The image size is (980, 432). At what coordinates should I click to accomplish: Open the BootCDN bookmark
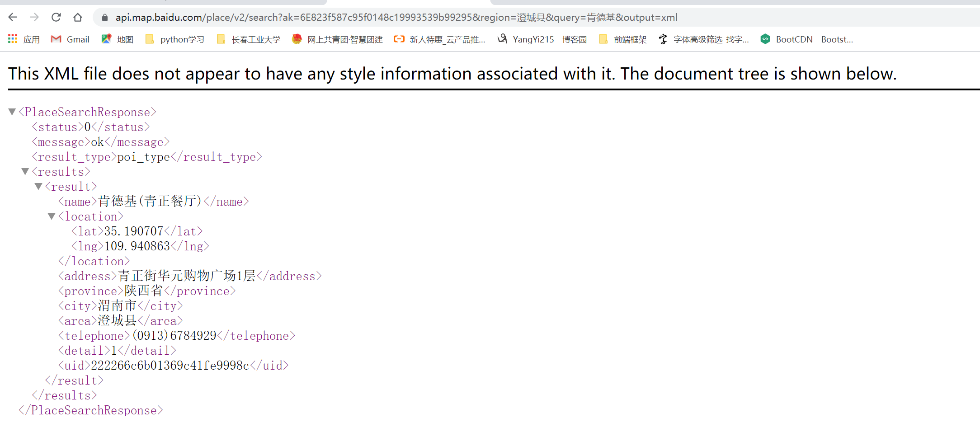click(807, 39)
